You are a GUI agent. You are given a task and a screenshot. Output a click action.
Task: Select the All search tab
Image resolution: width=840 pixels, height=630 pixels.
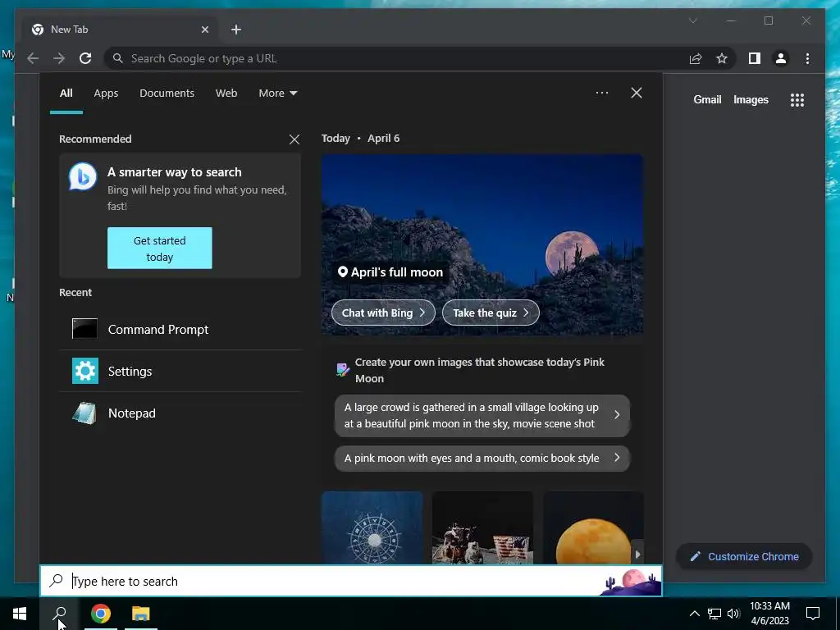[x=66, y=94]
